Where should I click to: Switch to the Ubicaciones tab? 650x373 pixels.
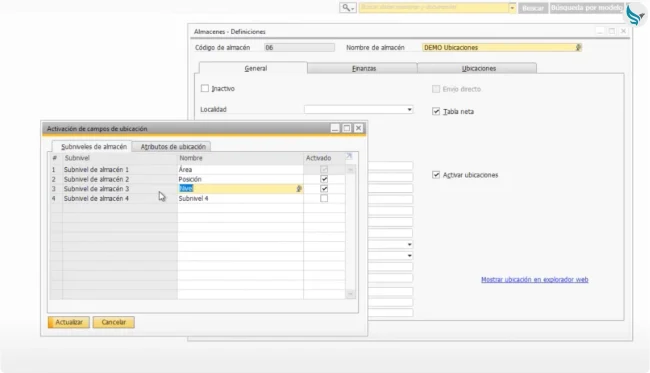click(x=477, y=68)
